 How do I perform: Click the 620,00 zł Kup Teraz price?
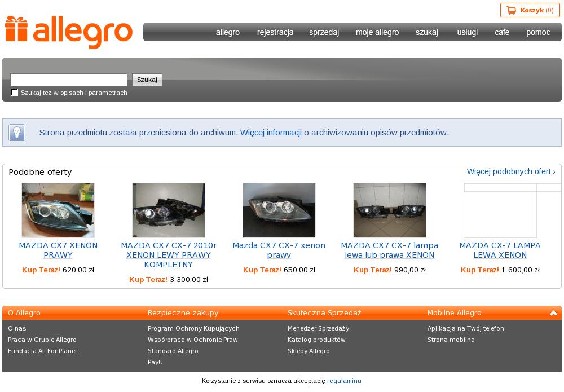[58, 270]
